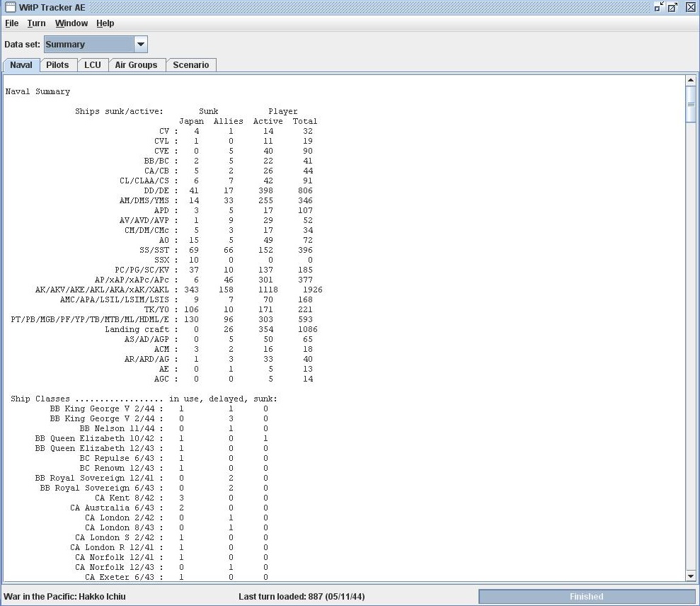700x606 pixels.
Task: Open the Scenario tab
Action: click(191, 64)
